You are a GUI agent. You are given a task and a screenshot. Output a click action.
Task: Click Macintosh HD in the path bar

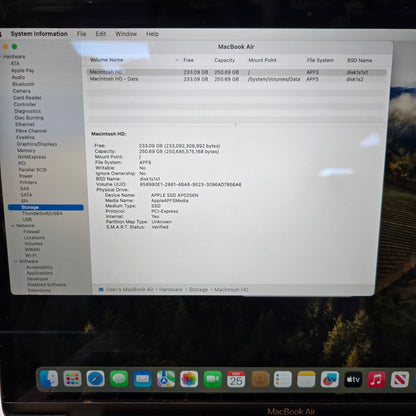[x=231, y=290]
